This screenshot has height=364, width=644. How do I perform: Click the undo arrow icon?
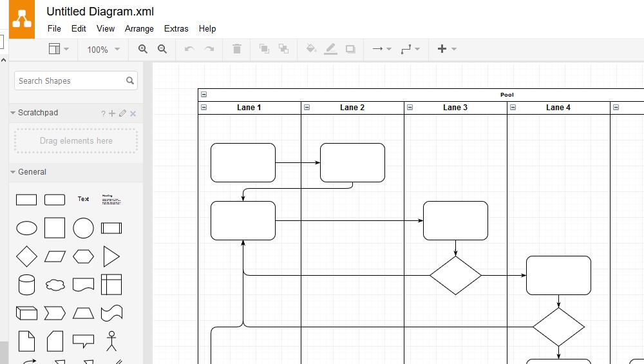click(x=189, y=49)
